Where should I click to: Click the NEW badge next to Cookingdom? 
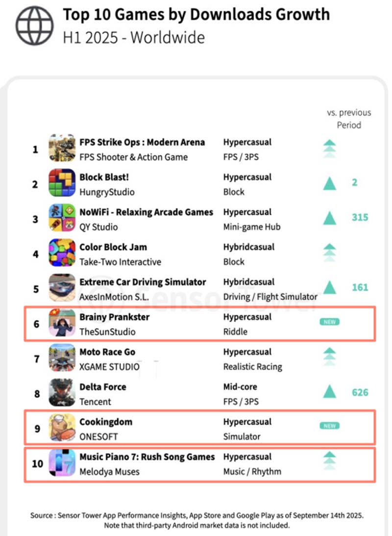[330, 426]
